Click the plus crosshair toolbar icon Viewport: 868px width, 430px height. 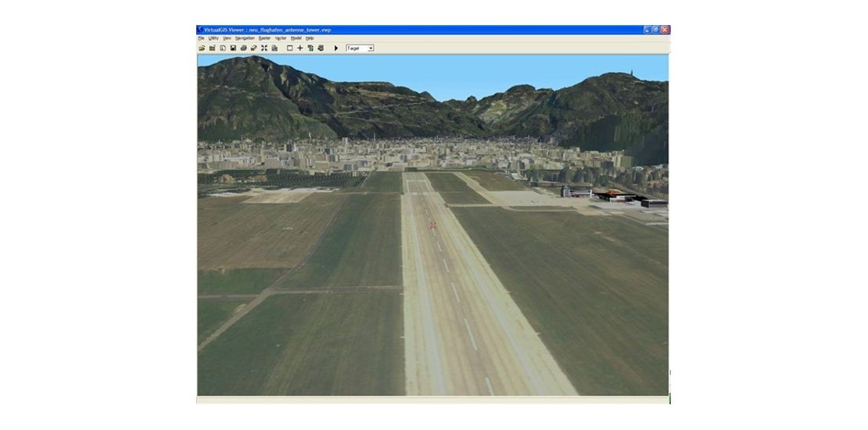[x=299, y=48]
